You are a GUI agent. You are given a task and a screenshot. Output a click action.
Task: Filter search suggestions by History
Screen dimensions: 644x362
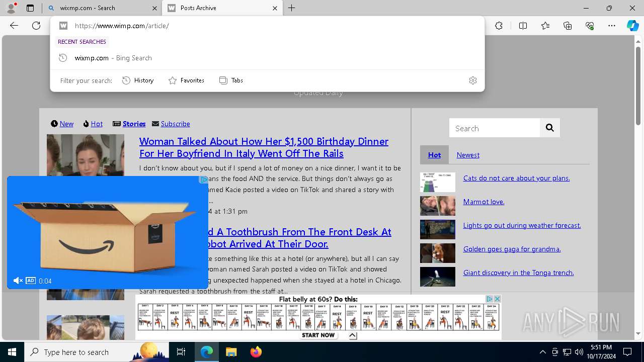click(x=138, y=80)
